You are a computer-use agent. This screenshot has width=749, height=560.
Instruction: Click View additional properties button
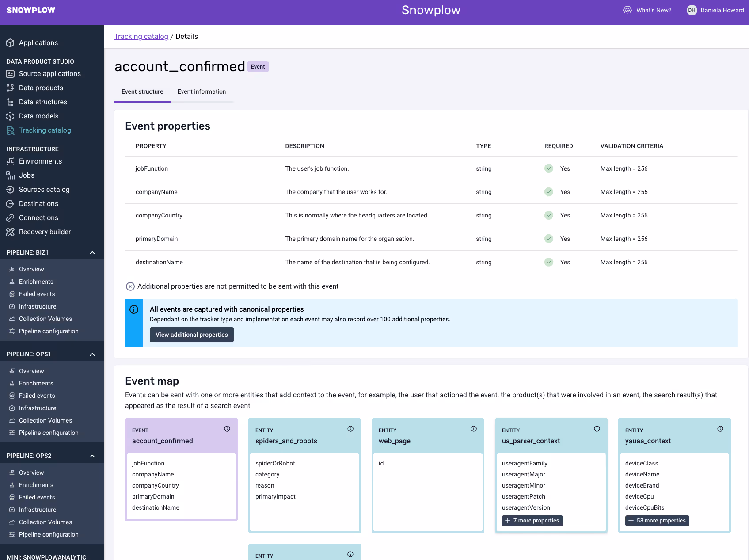click(192, 335)
